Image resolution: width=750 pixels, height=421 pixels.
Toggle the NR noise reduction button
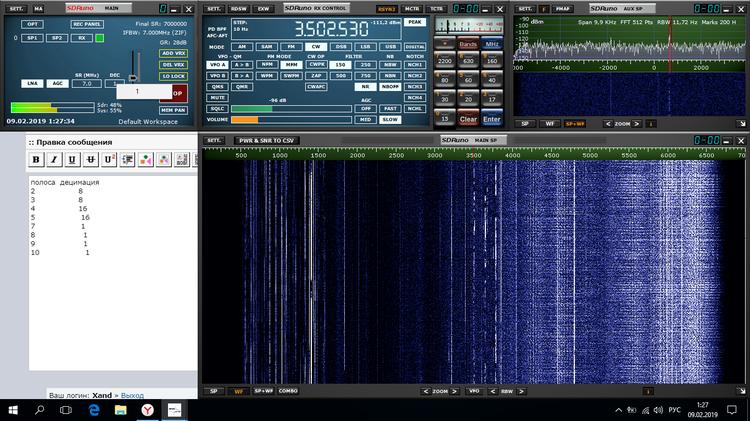point(365,87)
